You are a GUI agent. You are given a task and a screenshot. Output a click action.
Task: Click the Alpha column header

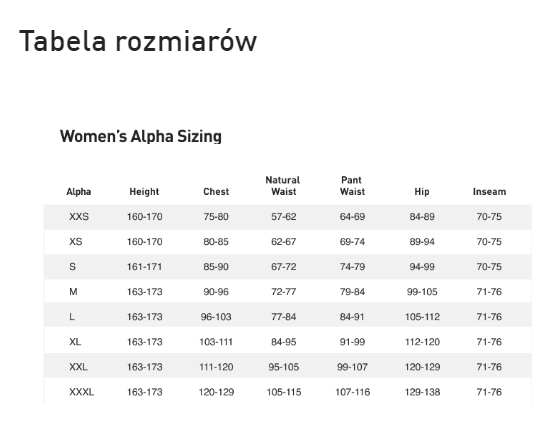click(x=79, y=192)
